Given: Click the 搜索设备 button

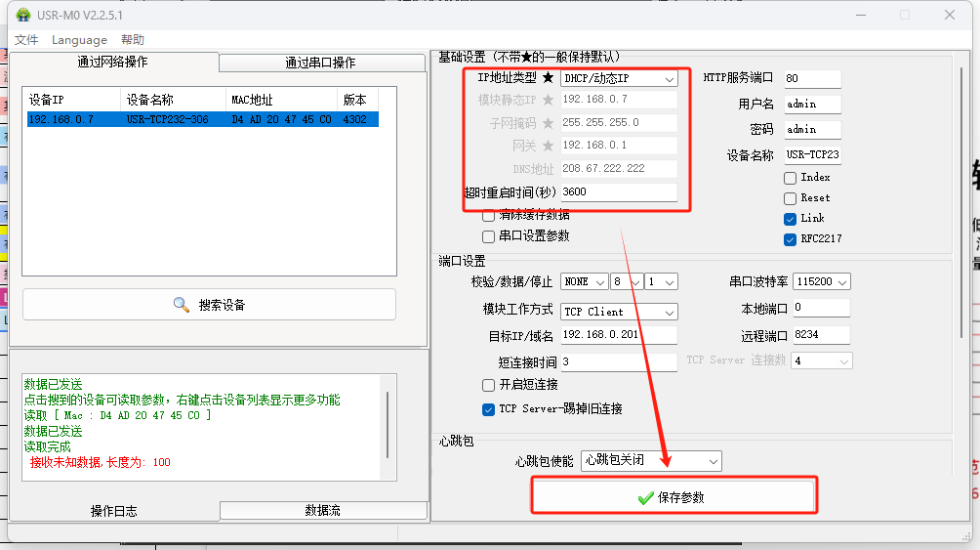Looking at the screenshot, I should click(x=209, y=305).
